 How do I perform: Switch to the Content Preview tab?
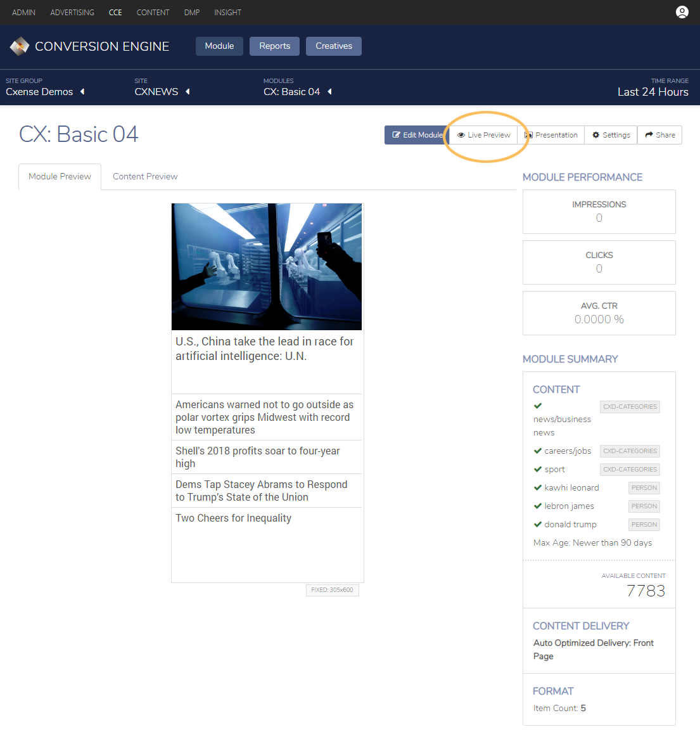[x=145, y=176]
